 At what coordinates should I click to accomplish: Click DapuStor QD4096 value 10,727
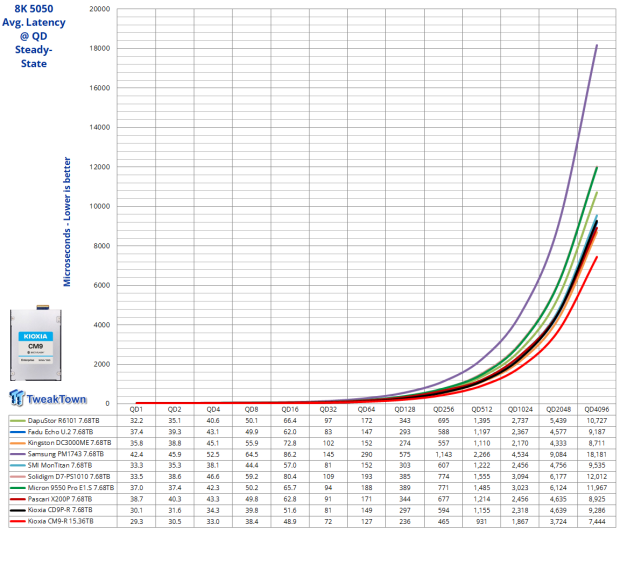[597, 421]
